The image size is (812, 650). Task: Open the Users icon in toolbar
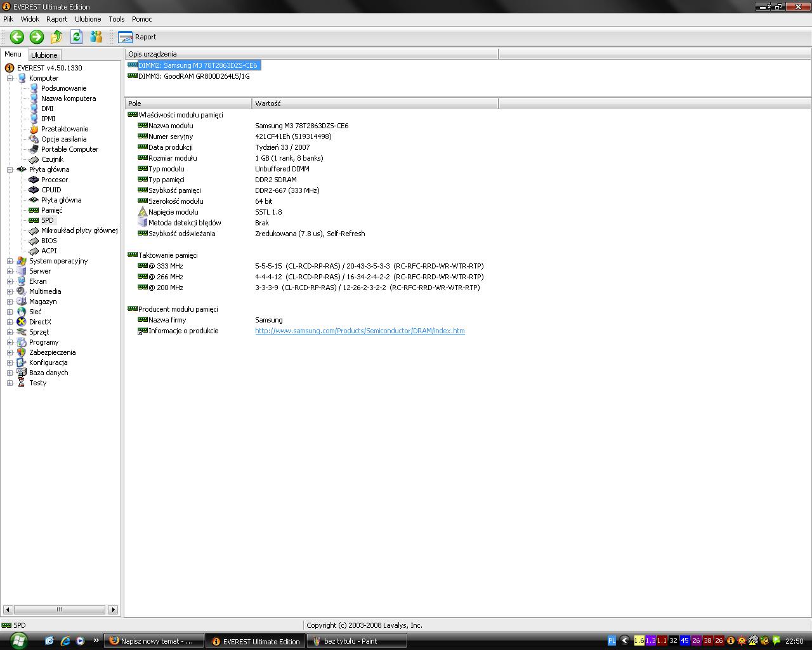(96, 37)
